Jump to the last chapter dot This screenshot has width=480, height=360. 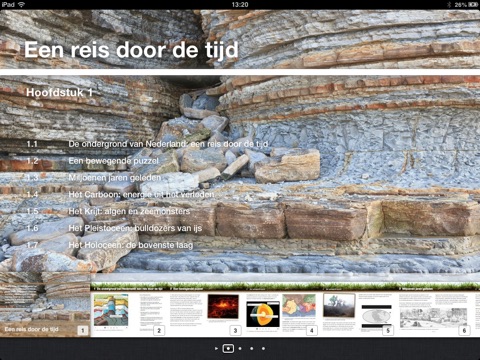click(x=263, y=348)
